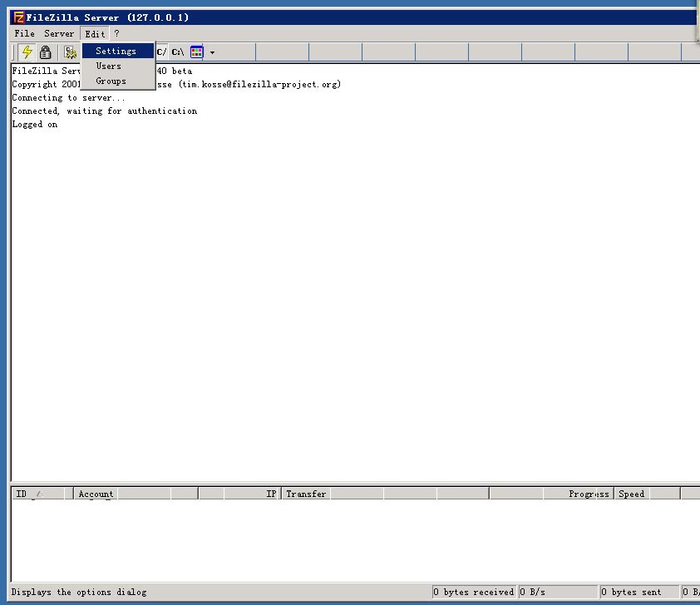700x605 pixels.
Task: Click 'Connected, waiting for authentication' log line
Action: pos(105,111)
